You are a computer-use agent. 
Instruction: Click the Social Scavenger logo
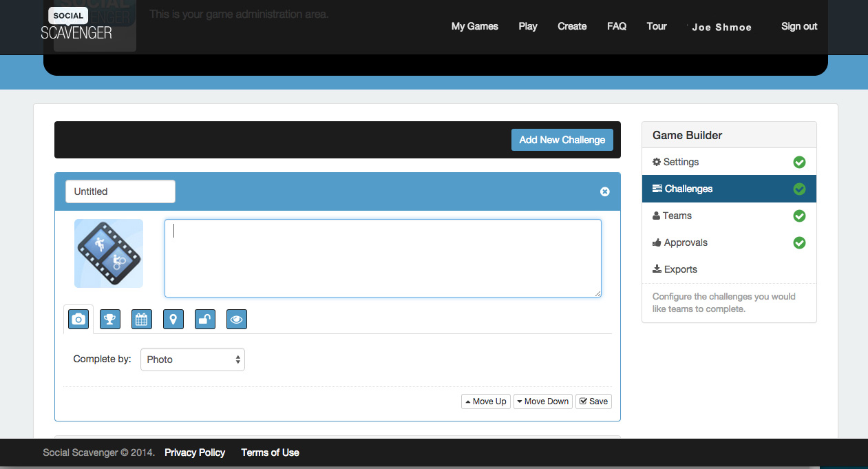(x=76, y=23)
